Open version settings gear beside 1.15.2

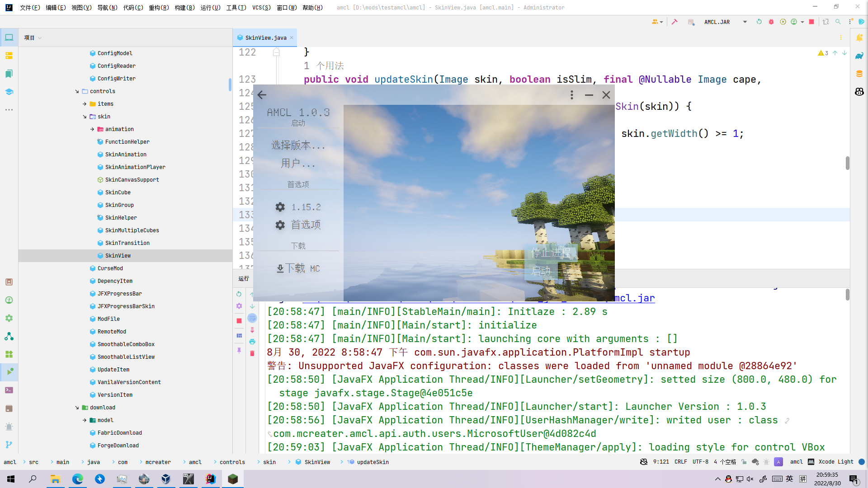point(280,207)
